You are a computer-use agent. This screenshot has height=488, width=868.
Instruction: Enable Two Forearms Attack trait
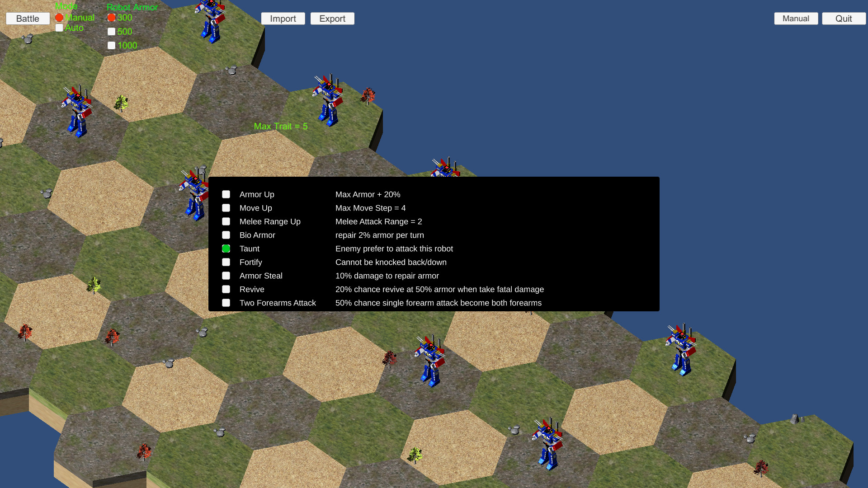pyautogui.click(x=225, y=303)
